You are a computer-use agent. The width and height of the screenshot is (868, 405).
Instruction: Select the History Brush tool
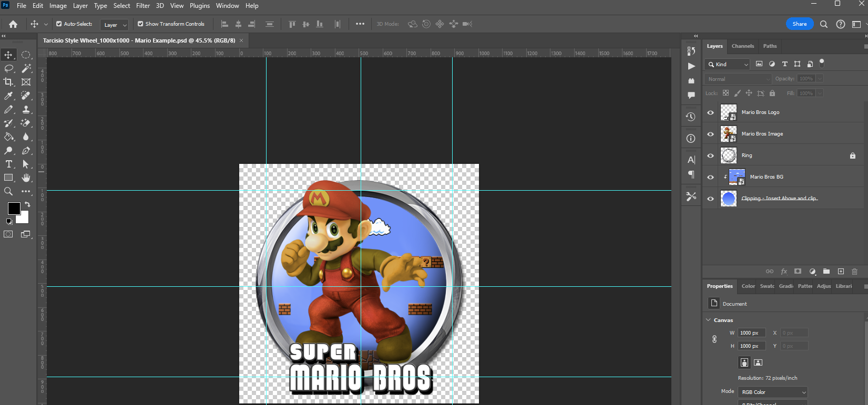click(x=8, y=123)
